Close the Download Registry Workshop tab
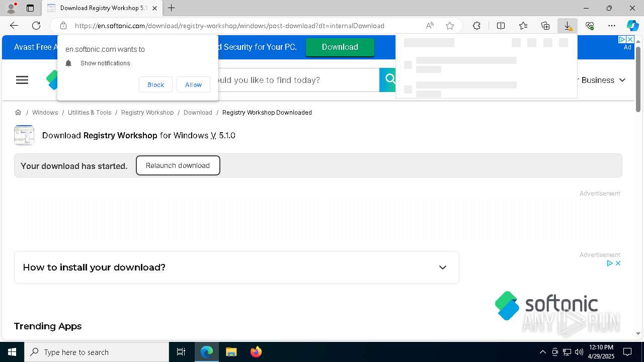The width and height of the screenshot is (644, 362). click(155, 8)
